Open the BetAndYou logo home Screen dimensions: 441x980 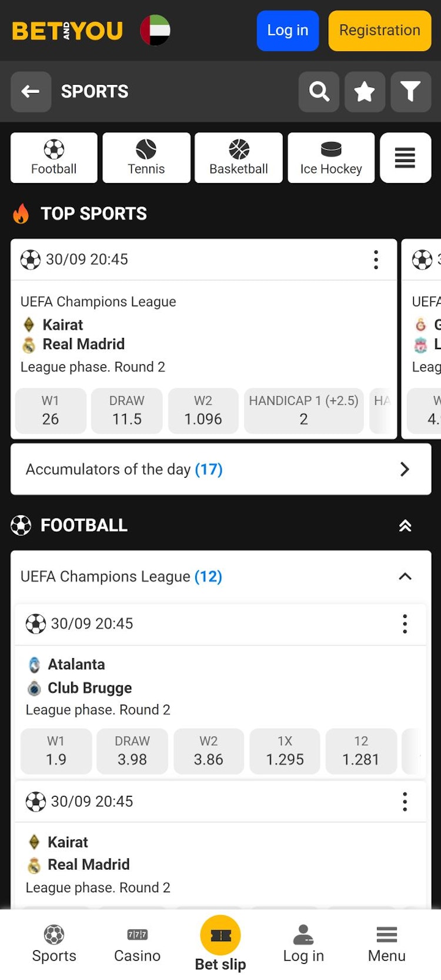tap(68, 31)
